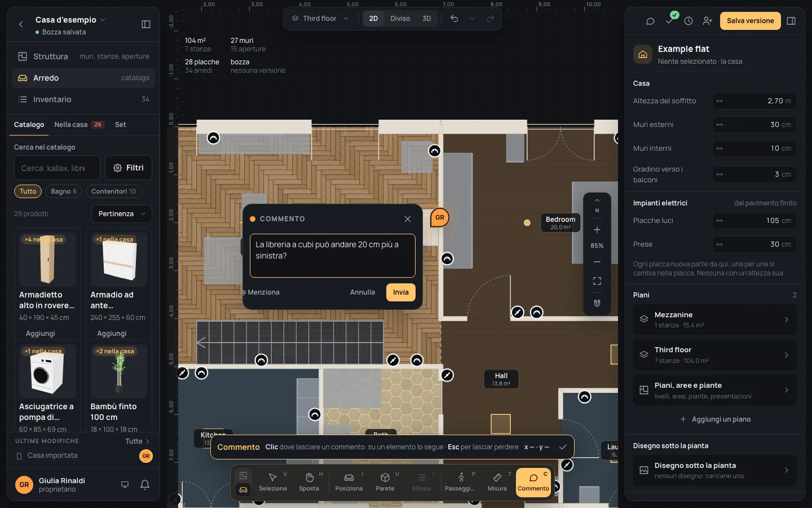812x508 pixels.
Task: Toggle the left sidebar panel
Action: [x=146, y=24]
